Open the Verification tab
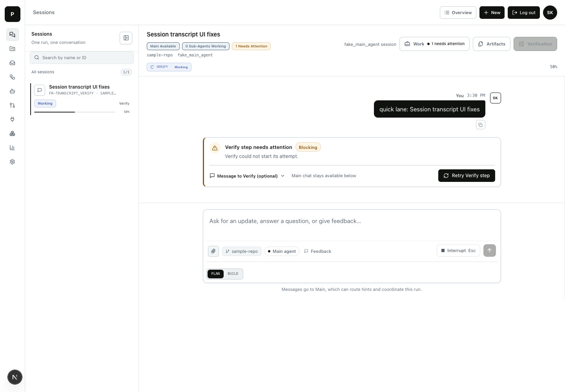The width and height of the screenshot is (565, 392). click(535, 44)
